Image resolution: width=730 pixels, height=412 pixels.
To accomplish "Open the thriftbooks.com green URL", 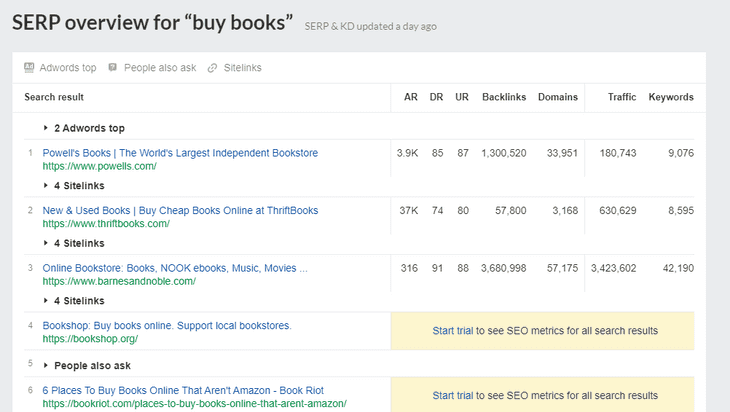I will [105, 224].
